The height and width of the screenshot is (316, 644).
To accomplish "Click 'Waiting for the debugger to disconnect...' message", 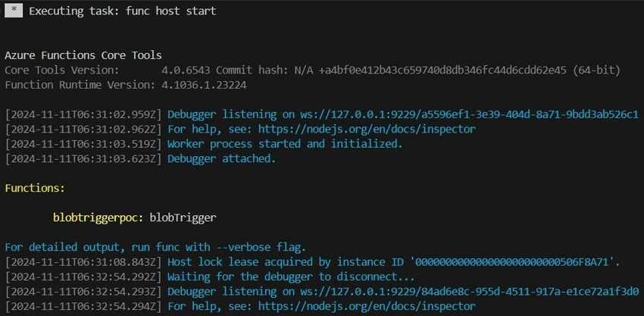I will point(291,277).
